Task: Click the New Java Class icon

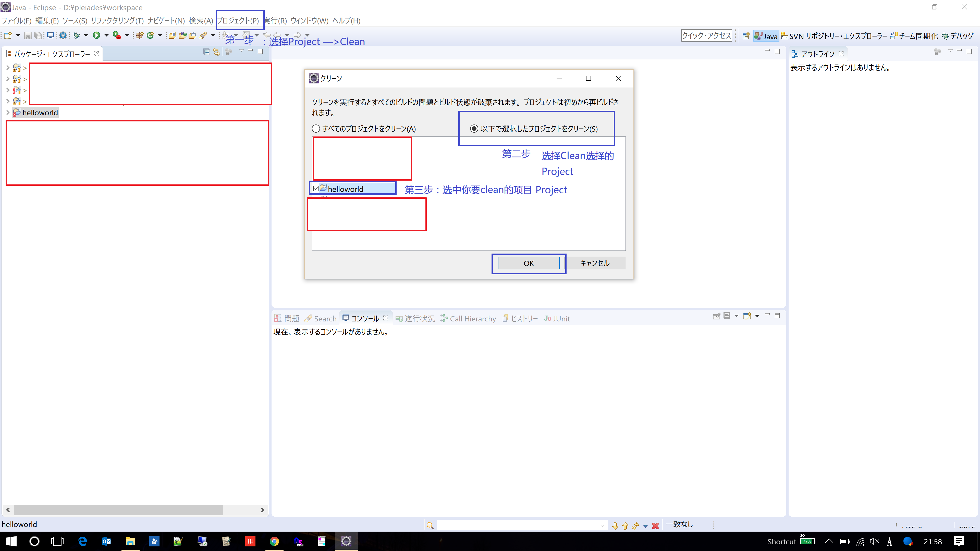Action: pyautogui.click(x=150, y=35)
